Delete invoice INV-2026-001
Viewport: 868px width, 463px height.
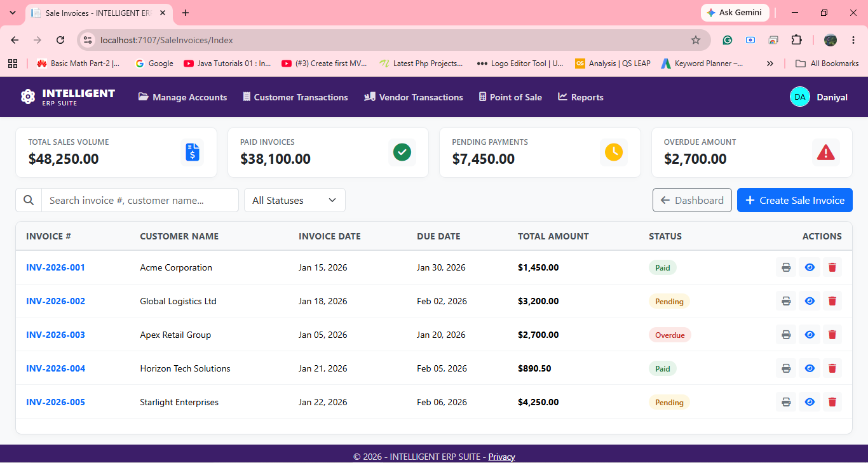click(832, 267)
